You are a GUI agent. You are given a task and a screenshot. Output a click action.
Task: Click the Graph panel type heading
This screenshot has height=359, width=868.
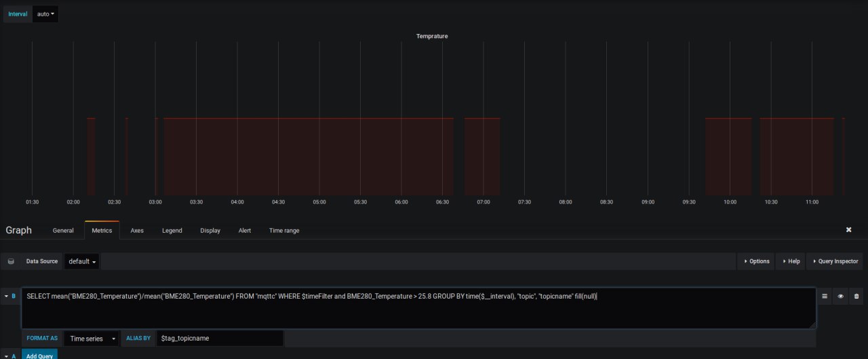(19, 230)
